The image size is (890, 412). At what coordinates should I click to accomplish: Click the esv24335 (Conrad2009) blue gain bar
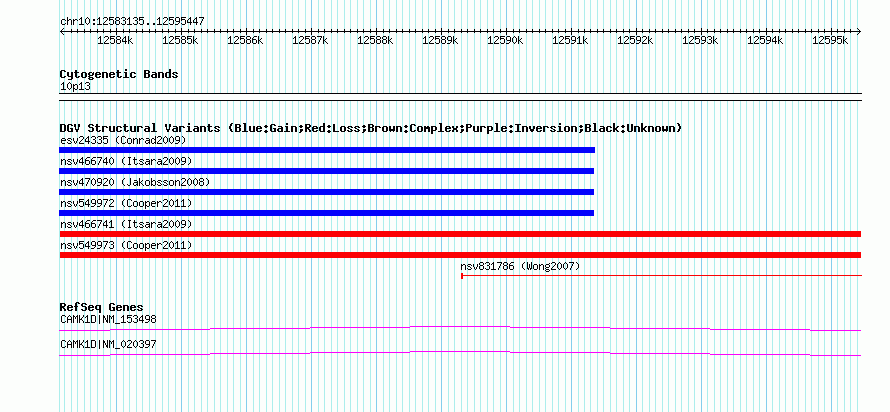point(327,150)
